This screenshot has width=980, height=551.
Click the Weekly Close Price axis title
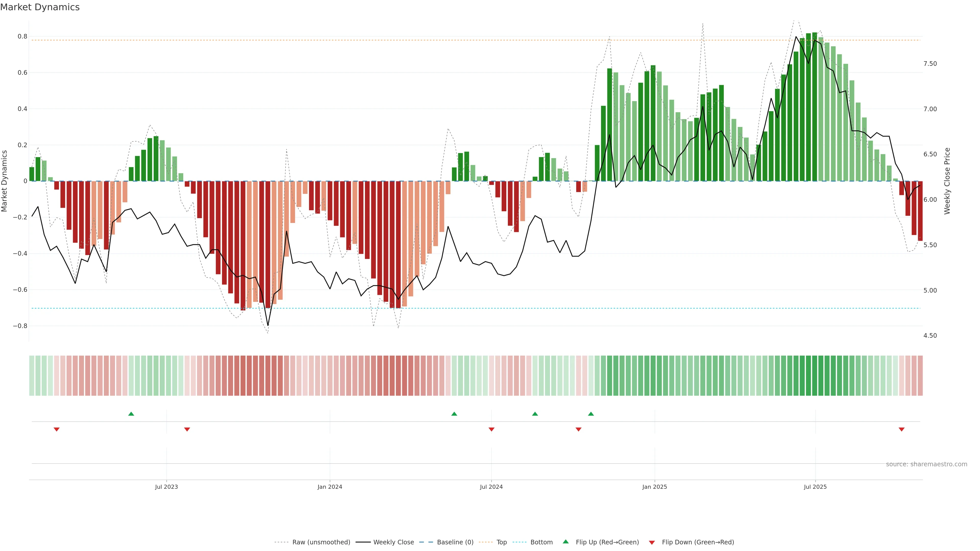947,181
